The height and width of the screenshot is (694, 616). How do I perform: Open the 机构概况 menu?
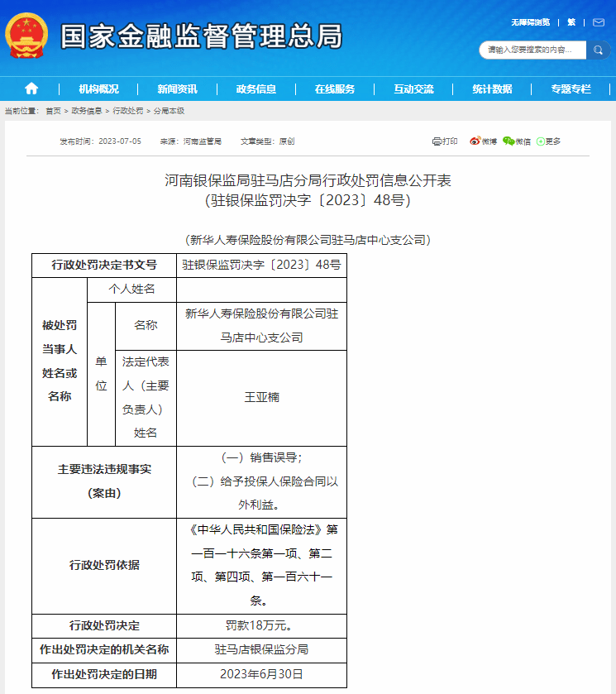point(98,89)
